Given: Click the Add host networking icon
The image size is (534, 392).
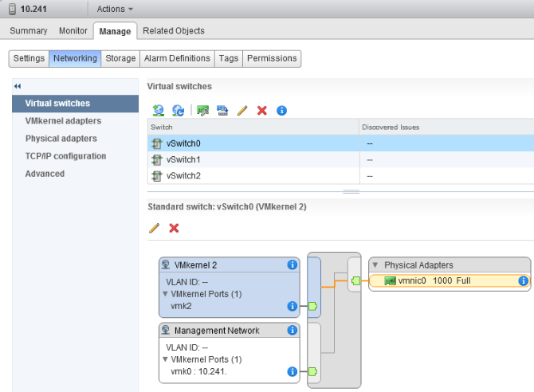Looking at the screenshot, I should [158, 111].
